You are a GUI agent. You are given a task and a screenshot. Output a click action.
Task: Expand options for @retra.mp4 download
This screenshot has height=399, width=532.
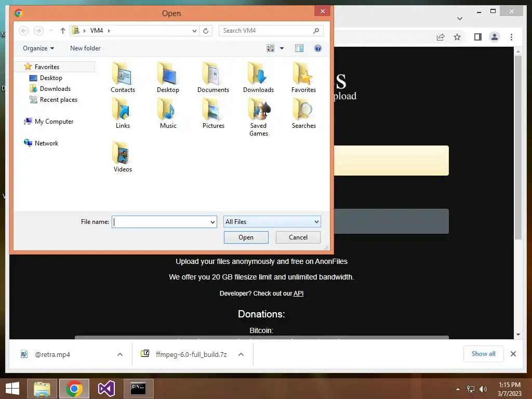tap(120, 354)
